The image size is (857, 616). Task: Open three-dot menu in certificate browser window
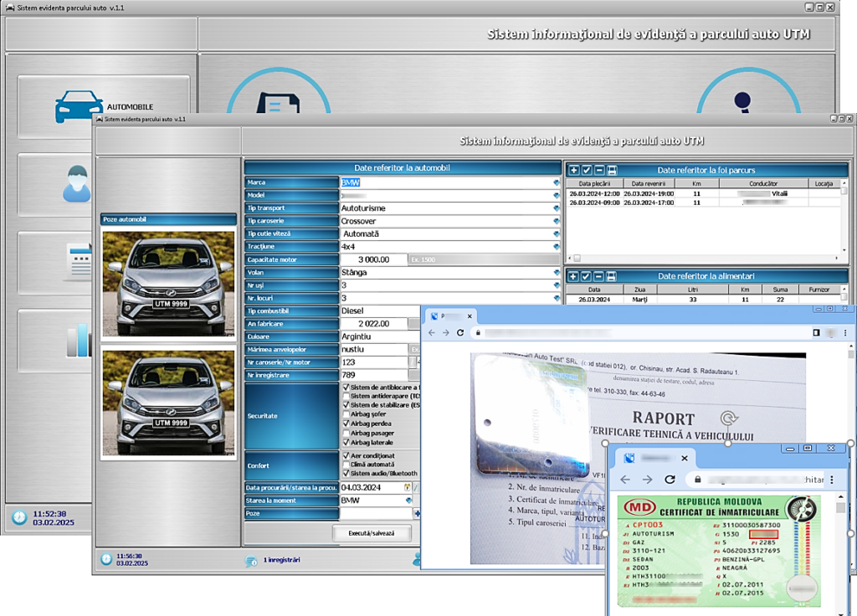tap(832, 480)
